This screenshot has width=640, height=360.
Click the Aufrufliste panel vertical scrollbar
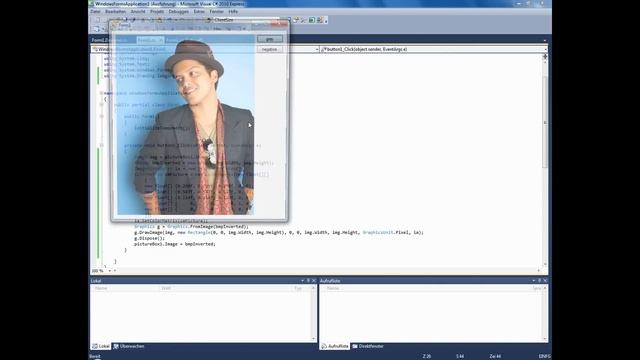tap(545, 313)
